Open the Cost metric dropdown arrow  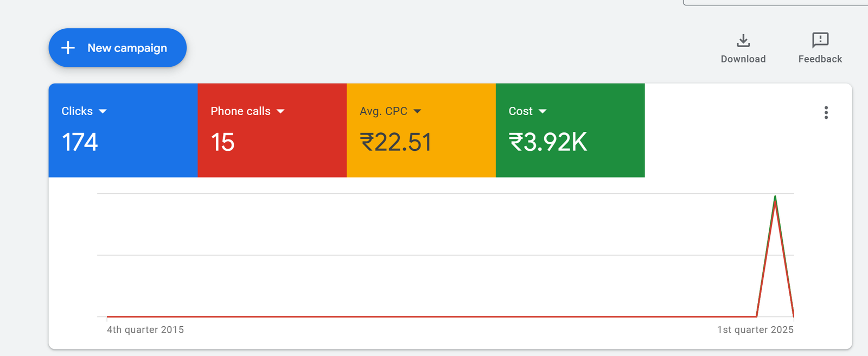pyautogui.click(x=542, y=111)
